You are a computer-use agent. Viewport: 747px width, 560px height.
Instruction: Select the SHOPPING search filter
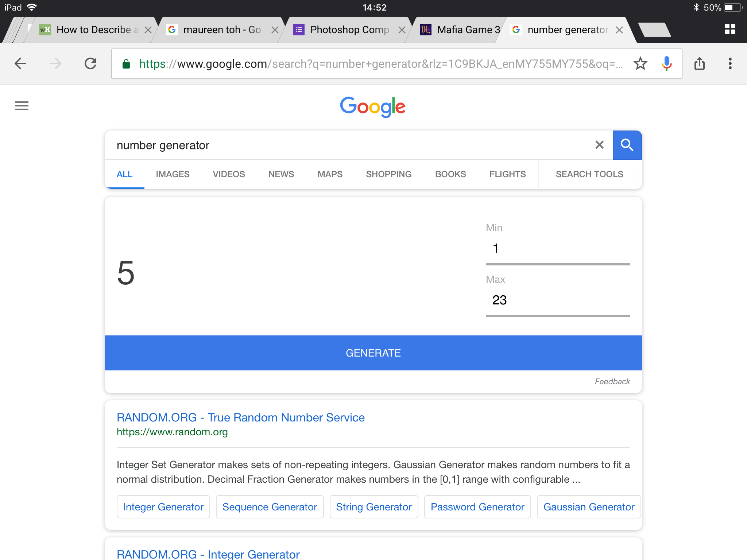(x=388, y=174)
